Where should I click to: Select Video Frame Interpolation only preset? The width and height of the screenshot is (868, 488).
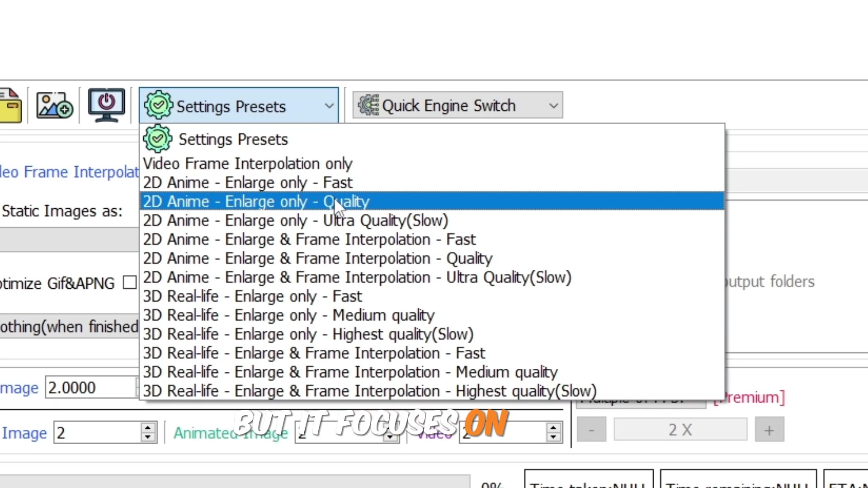point(247,164)
